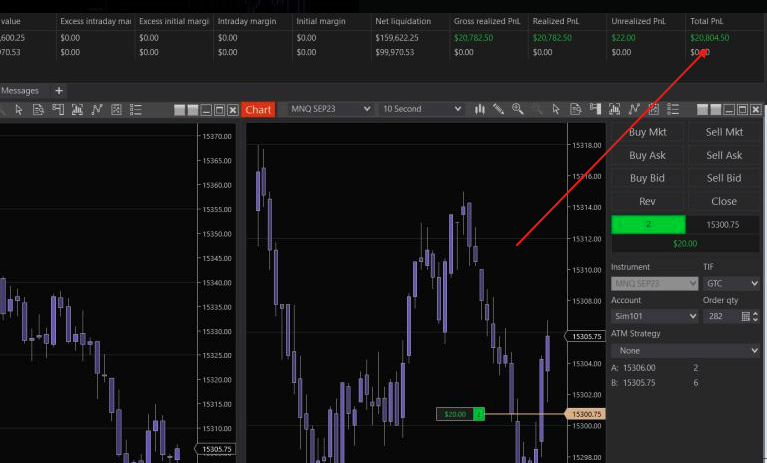Click Net liquidation value $99,970.53

click(x=394, y=52)
